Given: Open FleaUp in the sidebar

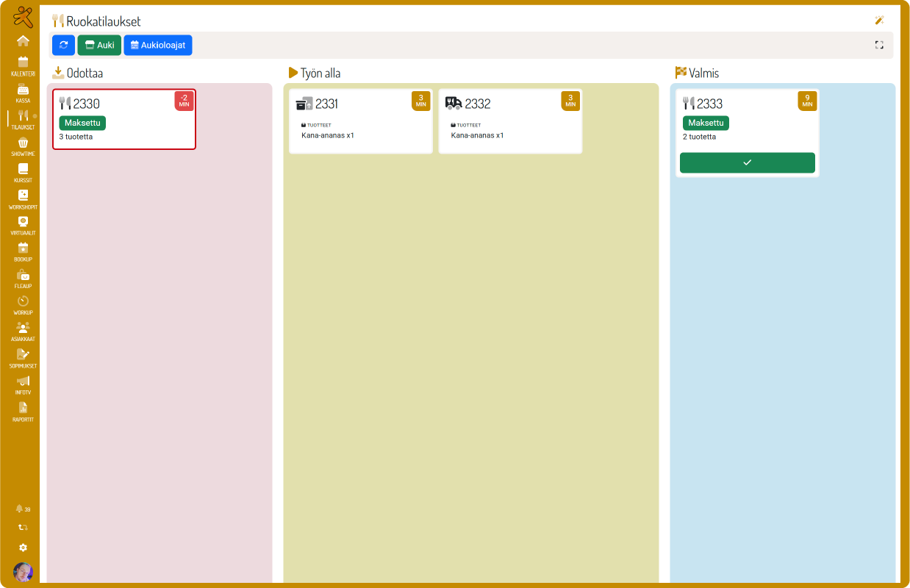Looking at the screenshot, I should tap(23, 279).
